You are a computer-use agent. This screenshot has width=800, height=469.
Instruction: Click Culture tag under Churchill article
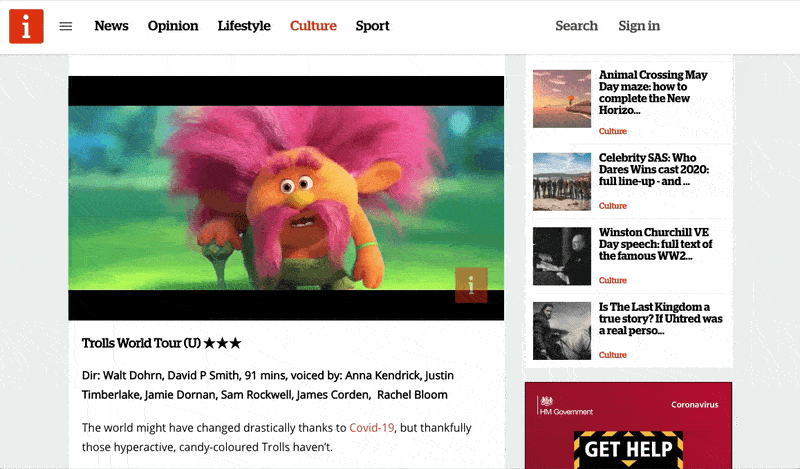pos(612,280)
